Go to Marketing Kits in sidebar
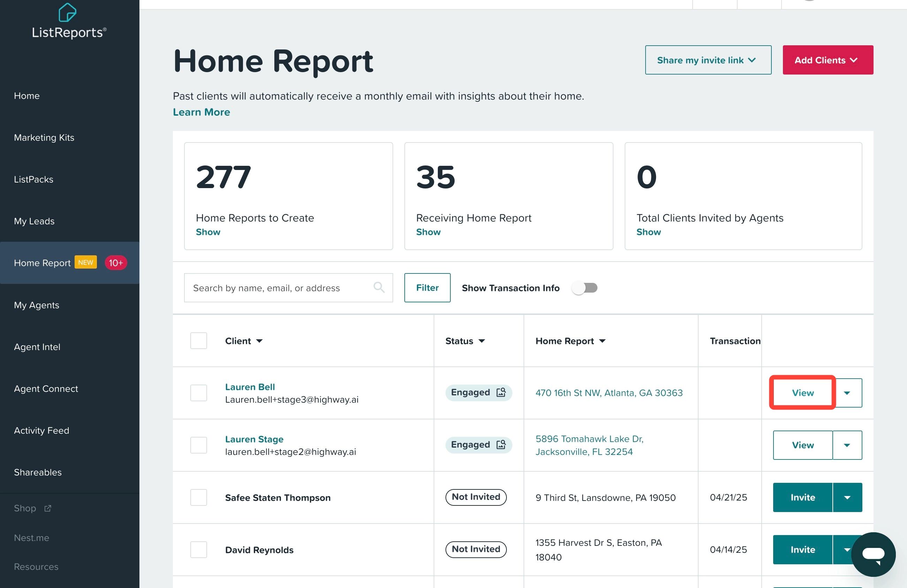 point(44,138)
